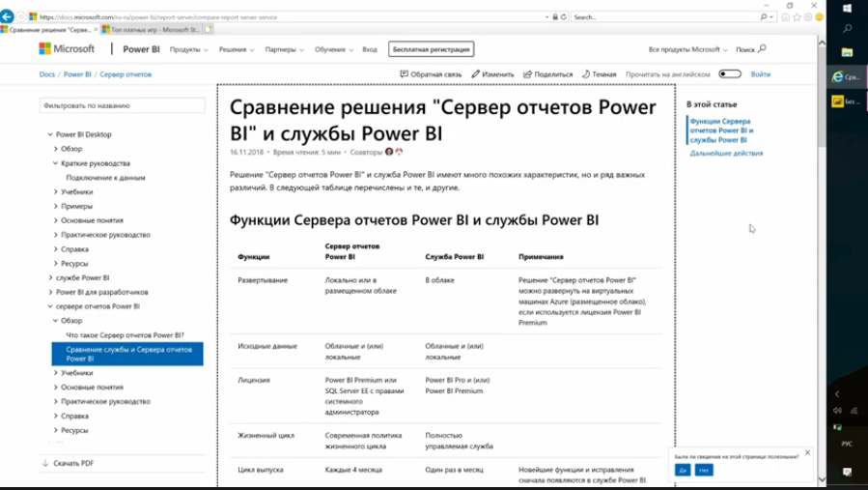Viewport: 868px width, 490px height.
Task: Expand the Обучение menu
Action: click(x=334, y=49)
